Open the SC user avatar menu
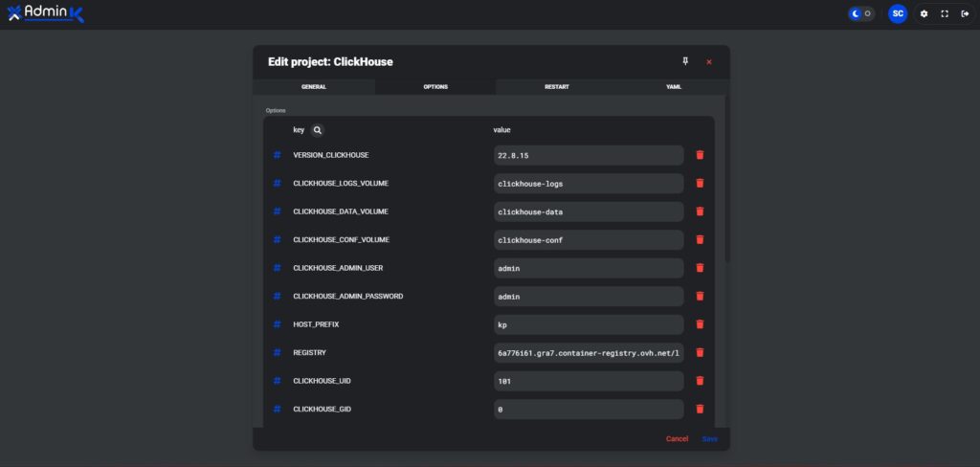 tap(898, 13)
